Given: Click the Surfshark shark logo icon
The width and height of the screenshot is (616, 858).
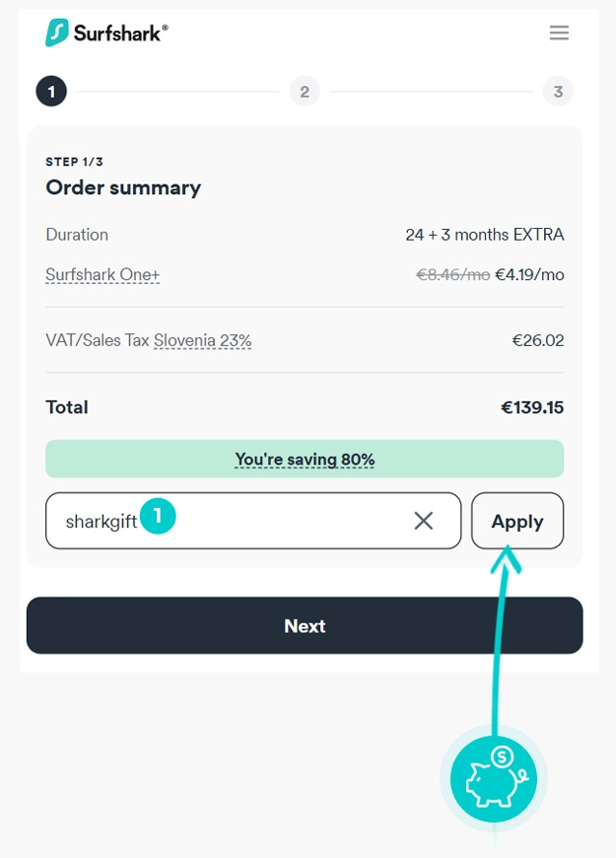Looking at the screenshot, I should [x=57, y=33].
